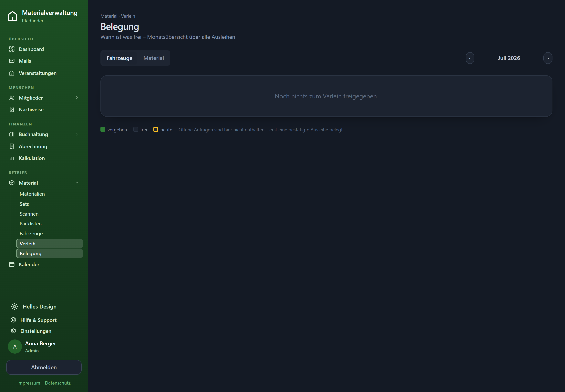
Task: Open Packlisten in the Material submenu
Action: tap(31, 224)
